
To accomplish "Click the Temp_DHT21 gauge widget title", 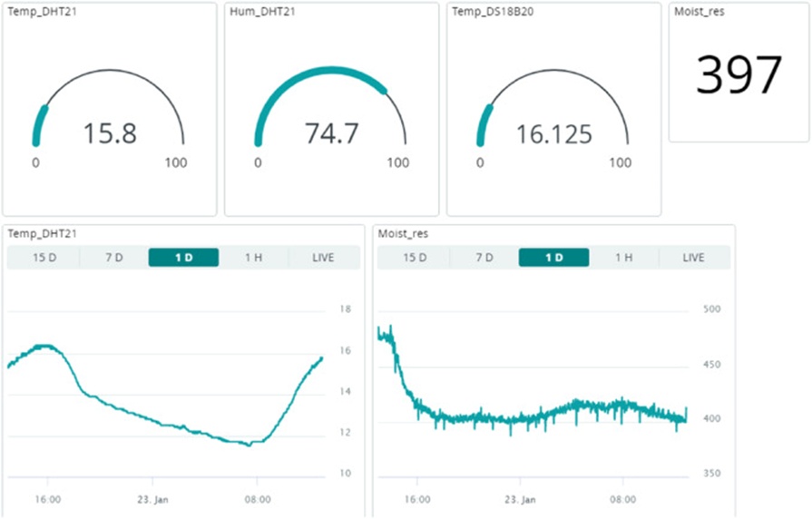I will (x=42, y=12).
